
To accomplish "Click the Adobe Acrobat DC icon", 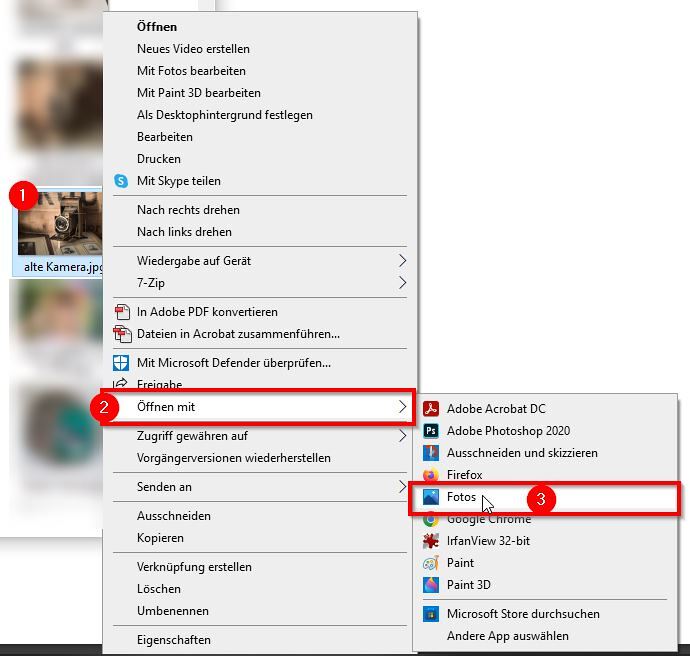I will [431, 409].
